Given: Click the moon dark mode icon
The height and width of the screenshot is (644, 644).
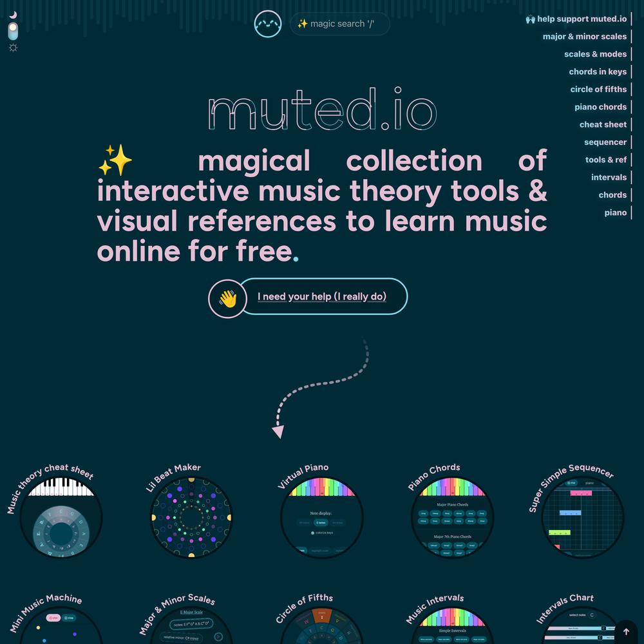Looking at the screenshot, I should point(13,15).
